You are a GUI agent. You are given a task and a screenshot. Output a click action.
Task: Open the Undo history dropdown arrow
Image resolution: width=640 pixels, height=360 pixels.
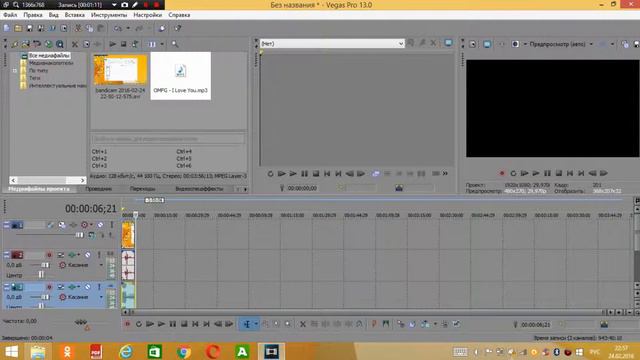[x=128, y=28]
